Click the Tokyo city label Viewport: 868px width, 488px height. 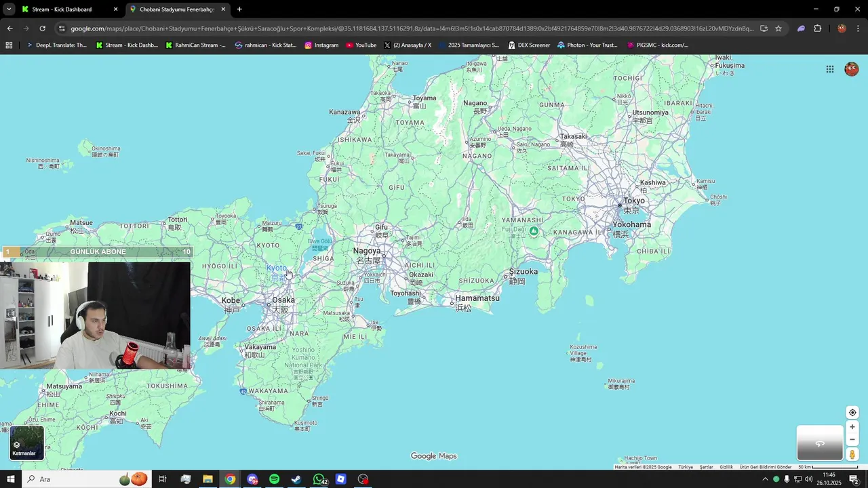634,201
